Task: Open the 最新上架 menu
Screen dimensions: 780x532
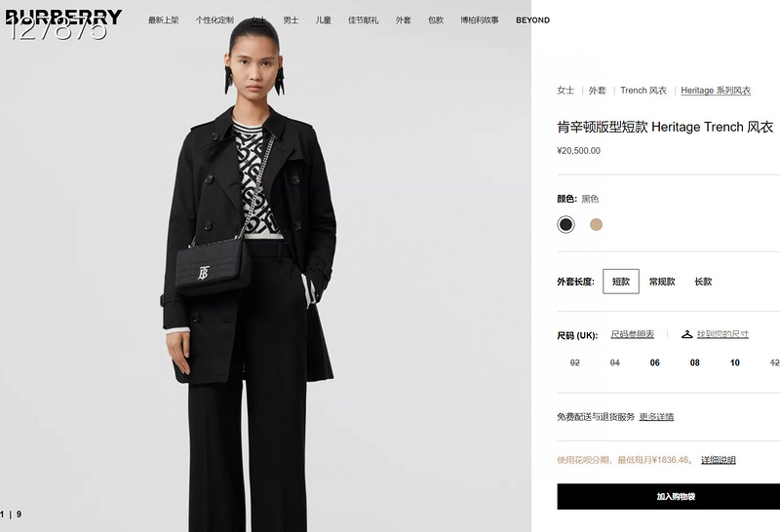Action: point(163,20)
